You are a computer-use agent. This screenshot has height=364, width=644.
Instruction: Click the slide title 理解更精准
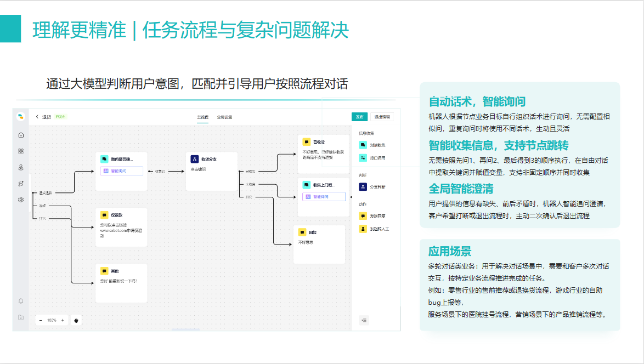tap(80, 30)
